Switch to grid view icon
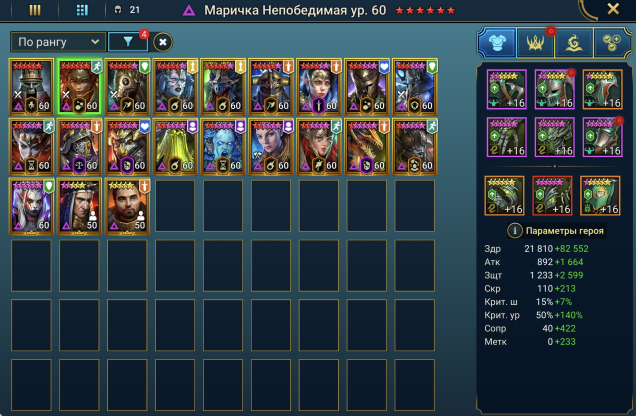 [x=82, y=10]
